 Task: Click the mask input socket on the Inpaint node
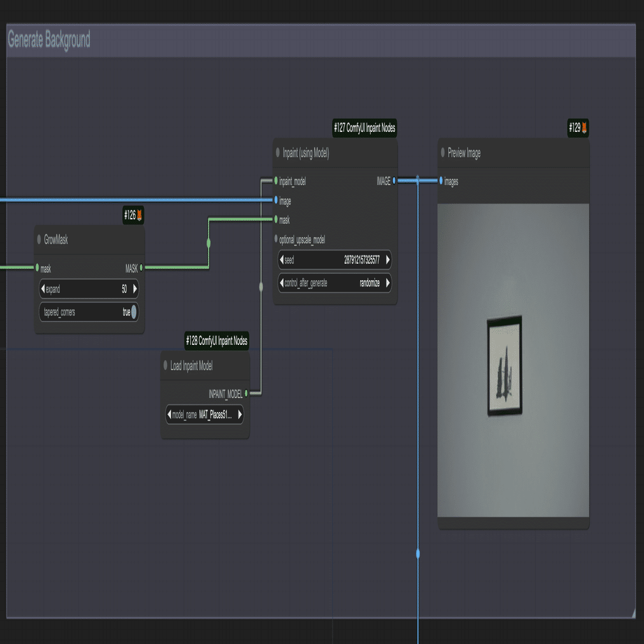(276, 219)
